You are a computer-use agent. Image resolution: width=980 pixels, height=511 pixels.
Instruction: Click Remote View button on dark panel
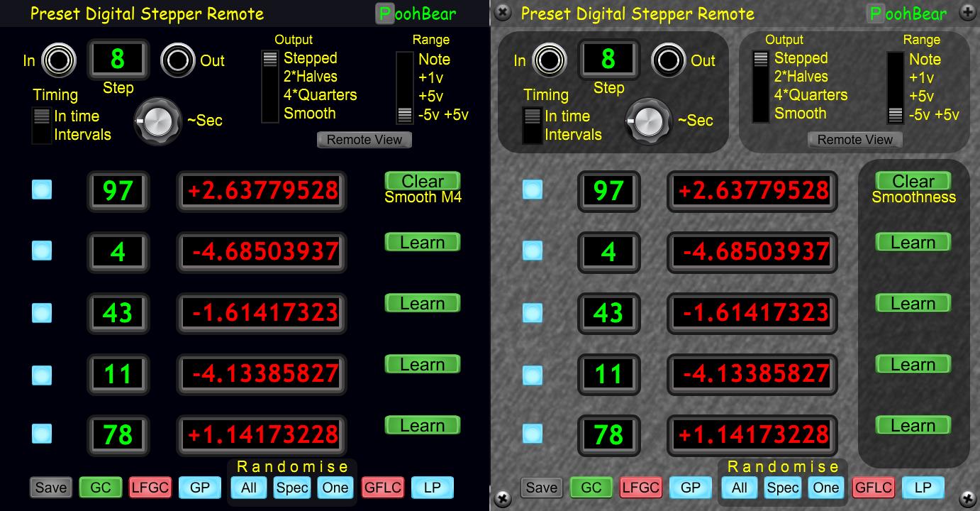pos(364,140)
